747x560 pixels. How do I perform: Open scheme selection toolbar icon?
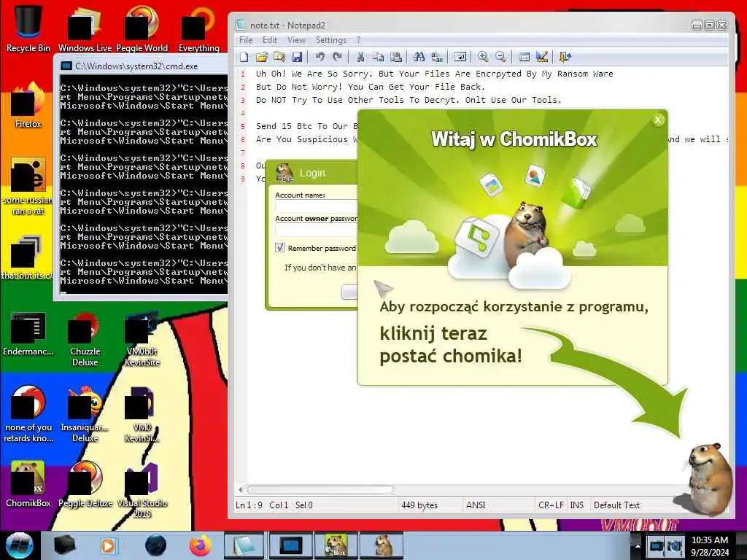coord(524,57)
